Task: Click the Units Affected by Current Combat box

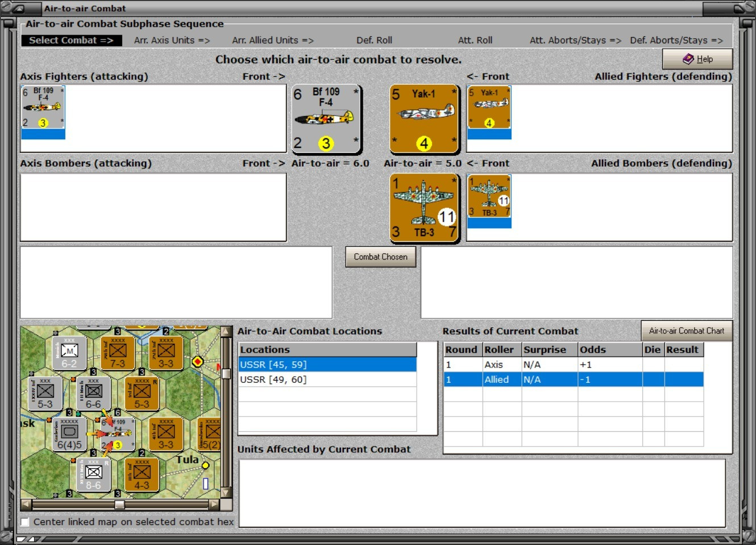Action: 482,493
